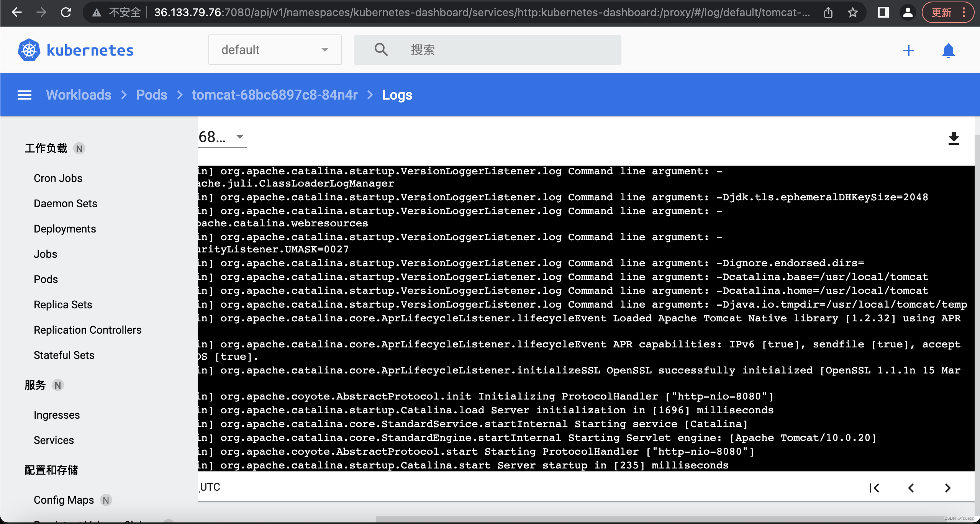The width and height of the screenshot is (980, 524).
Task: Open Config Maps in sidebar
Action: tap(64, 500)
